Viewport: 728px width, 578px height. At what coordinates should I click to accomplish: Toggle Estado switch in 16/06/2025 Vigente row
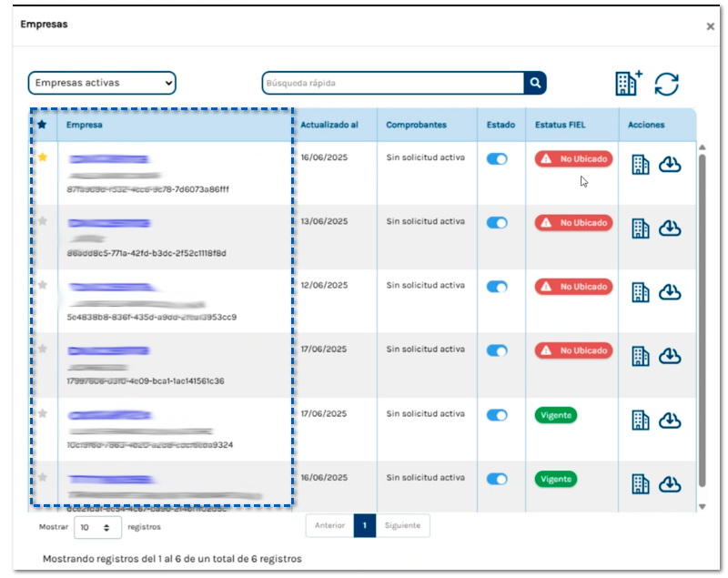click(497, 479)
